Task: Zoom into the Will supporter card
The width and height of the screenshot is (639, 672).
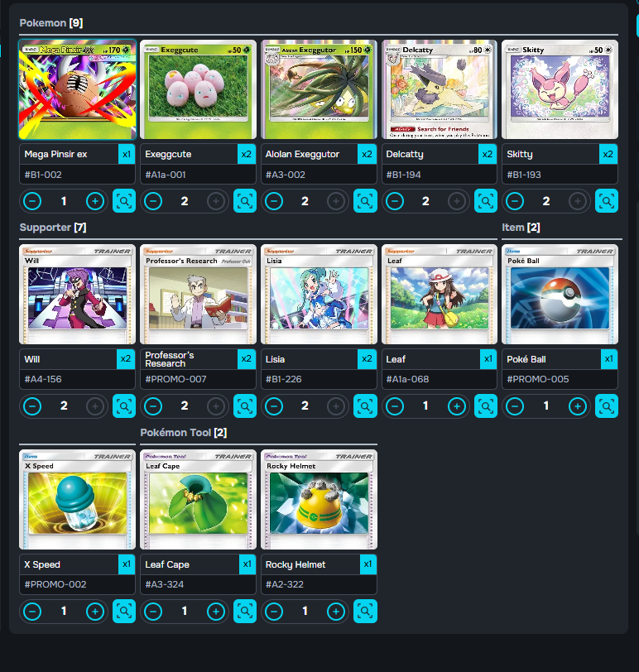Action: 124,406
